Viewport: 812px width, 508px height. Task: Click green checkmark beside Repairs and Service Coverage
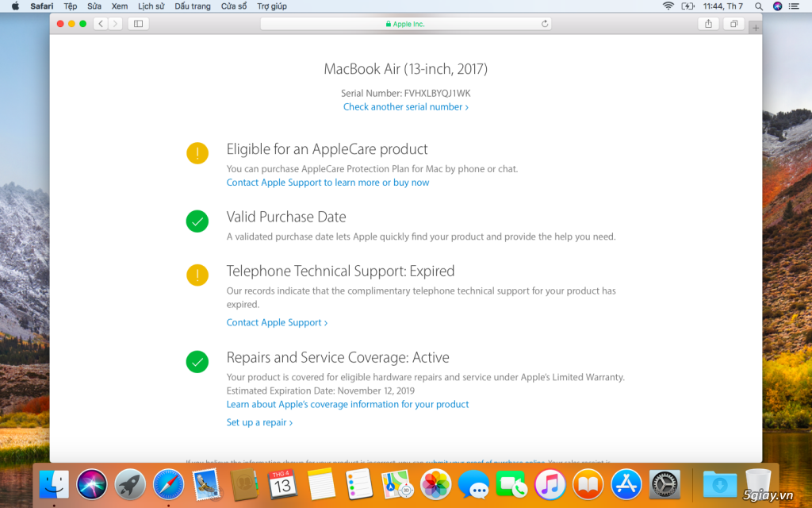(197, 362)
